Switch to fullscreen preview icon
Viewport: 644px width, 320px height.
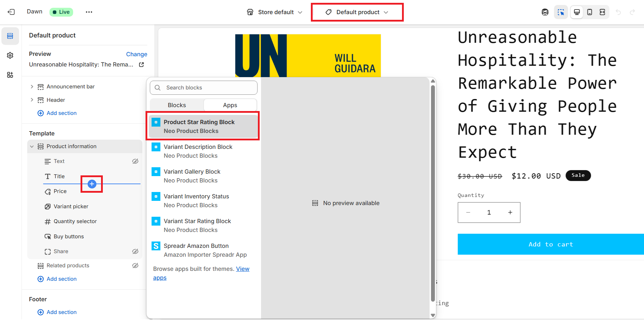coord(602,12)
